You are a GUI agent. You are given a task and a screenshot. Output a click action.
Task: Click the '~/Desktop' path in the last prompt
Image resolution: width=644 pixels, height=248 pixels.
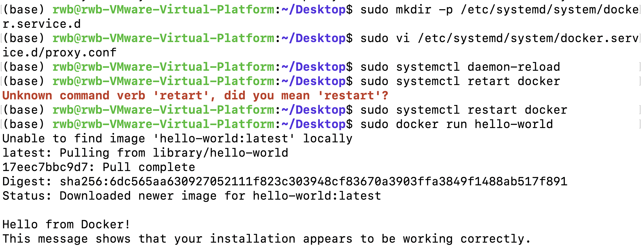314,124
